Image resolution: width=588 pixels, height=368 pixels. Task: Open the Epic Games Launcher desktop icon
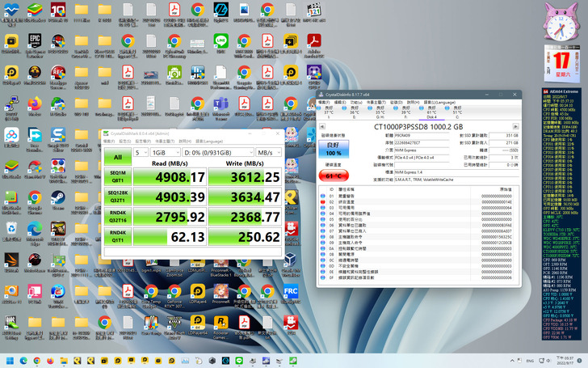[35, 42]
